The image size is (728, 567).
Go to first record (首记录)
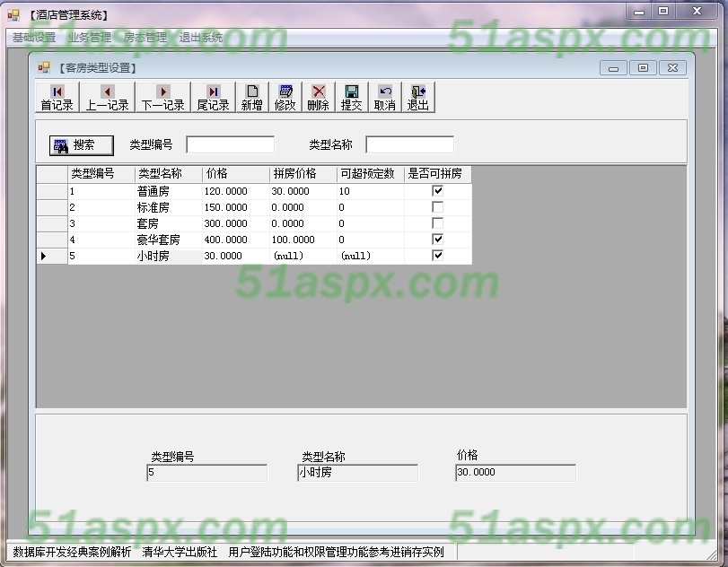click(x=57, y=97)
